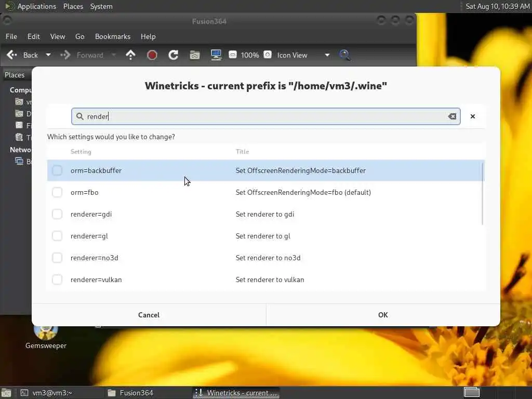
Task: Reload the folder with refresh icon
Action: 174,55
